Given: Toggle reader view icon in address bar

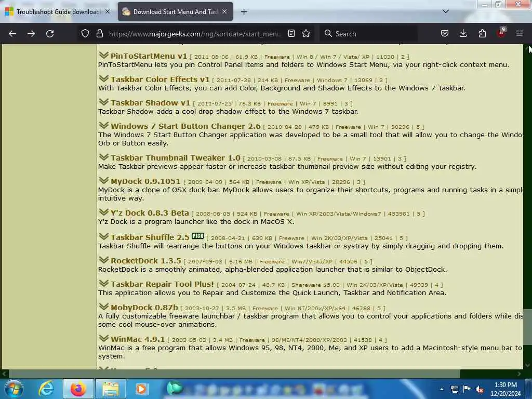Looking at the screenshot, I should click(x=291, y=33).
